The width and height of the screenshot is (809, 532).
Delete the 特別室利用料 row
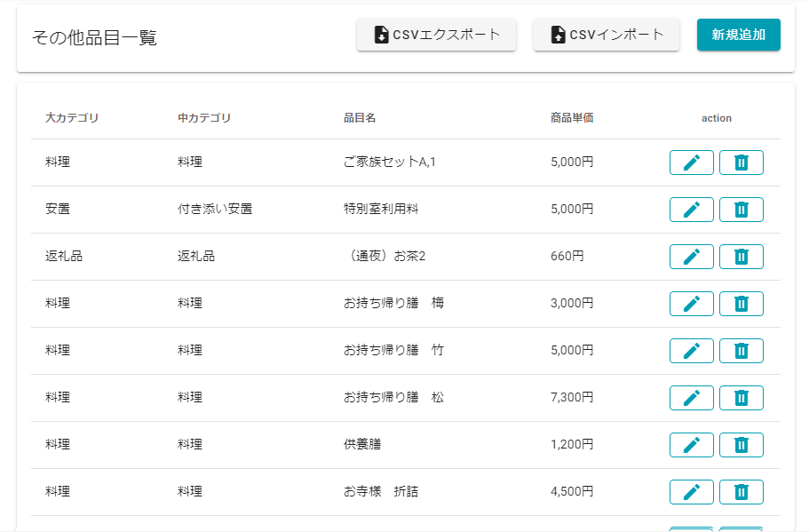click(741, 210)
